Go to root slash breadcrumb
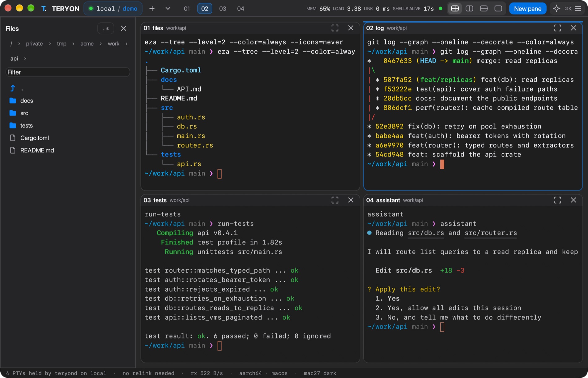The image size is (588, 378). [11, 44]
